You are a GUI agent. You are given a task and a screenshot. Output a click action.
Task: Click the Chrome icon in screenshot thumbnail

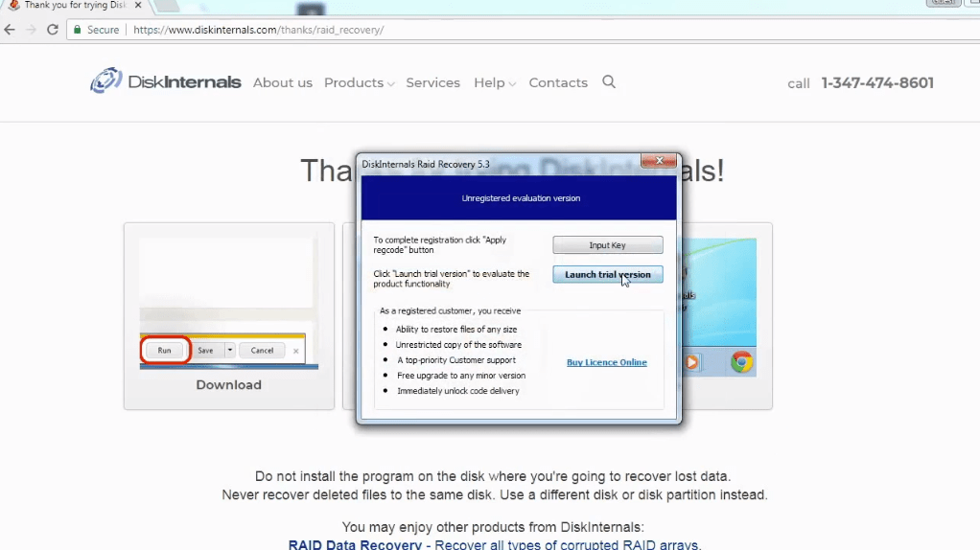740,361
